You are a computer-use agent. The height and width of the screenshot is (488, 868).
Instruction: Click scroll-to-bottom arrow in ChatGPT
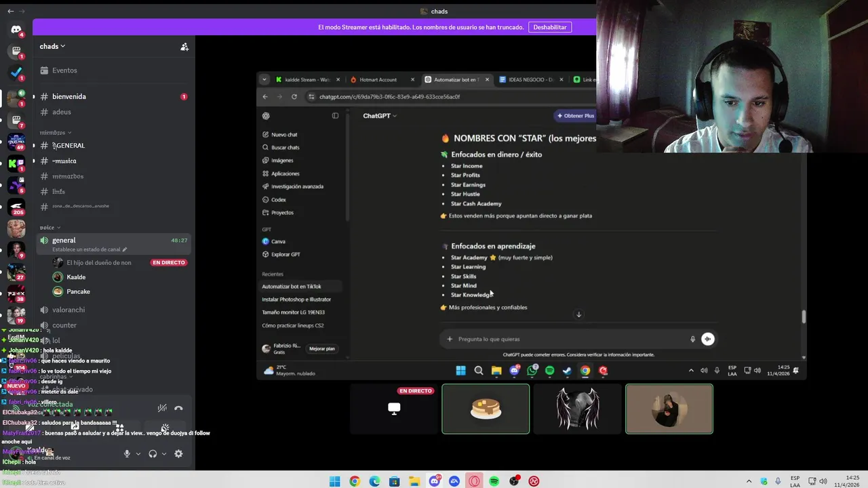pyautogui.click(x=578, y=314)
